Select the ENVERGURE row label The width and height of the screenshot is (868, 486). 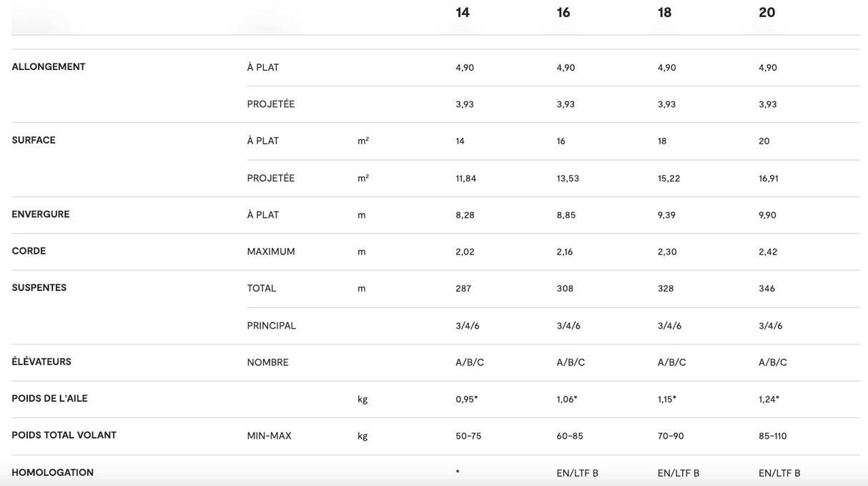[41, 214]
